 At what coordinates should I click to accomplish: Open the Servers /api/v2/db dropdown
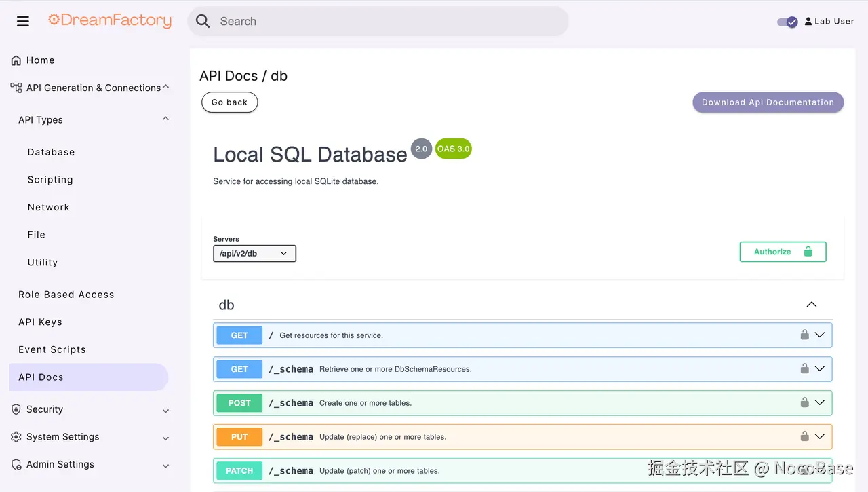(x=254, y=253)
